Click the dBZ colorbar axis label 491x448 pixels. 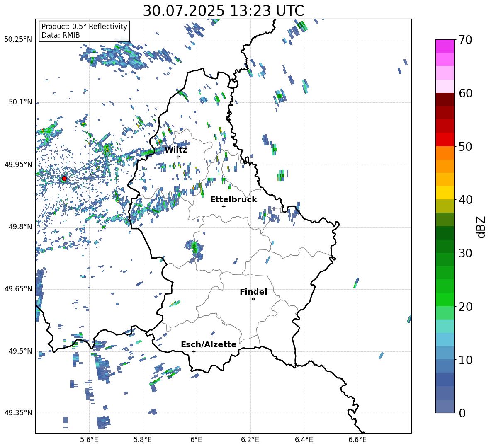(481, 227)
